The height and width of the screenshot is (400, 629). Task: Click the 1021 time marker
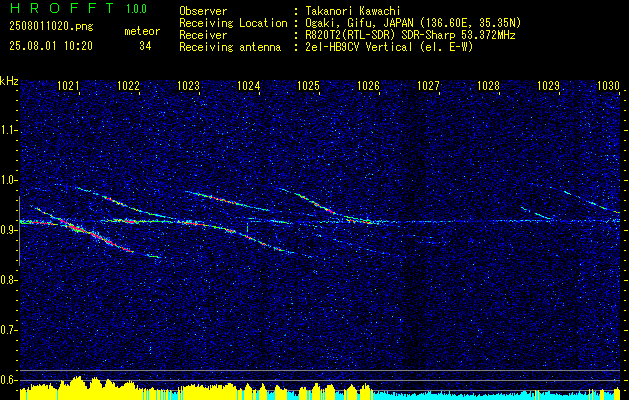pos(68,85)
